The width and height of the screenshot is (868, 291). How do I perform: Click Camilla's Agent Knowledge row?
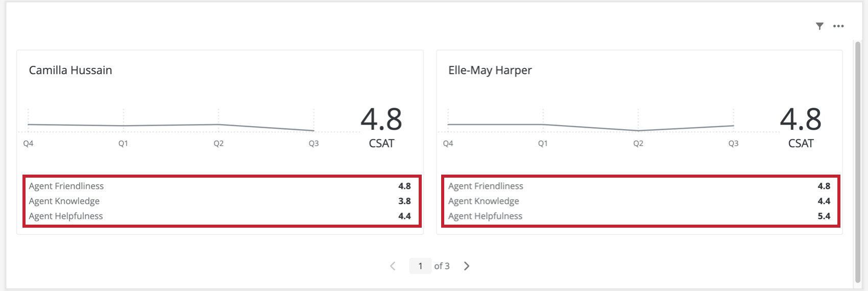pos(220,201)
